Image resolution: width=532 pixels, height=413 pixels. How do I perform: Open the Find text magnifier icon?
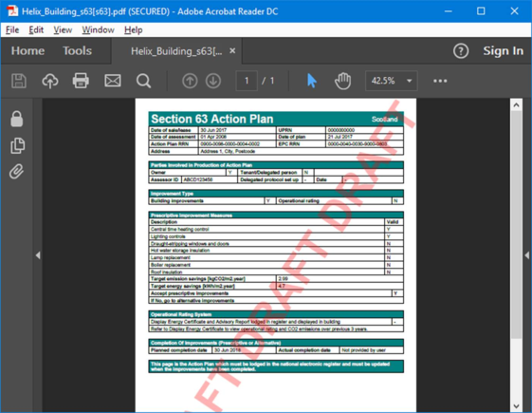(143, 81)
